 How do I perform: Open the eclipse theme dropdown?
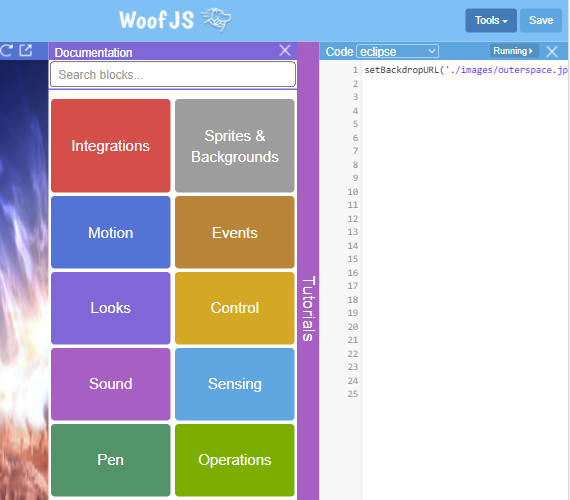(x=398, y=51)
